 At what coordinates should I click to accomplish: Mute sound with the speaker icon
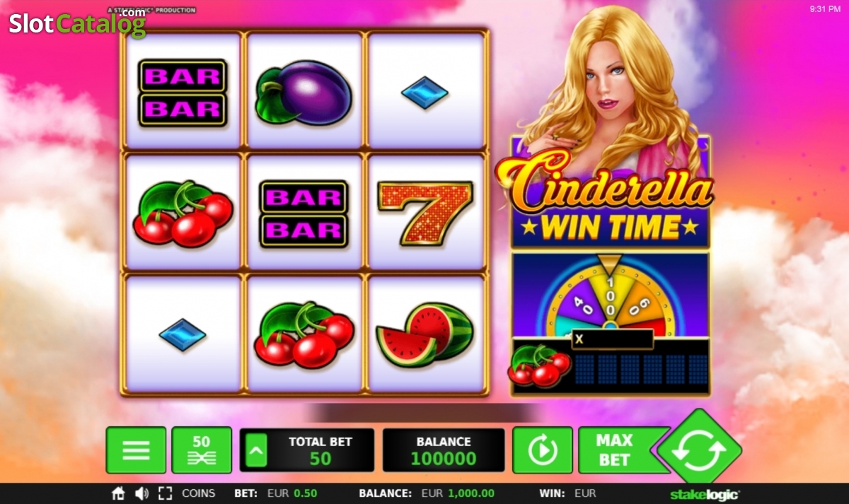141,493
